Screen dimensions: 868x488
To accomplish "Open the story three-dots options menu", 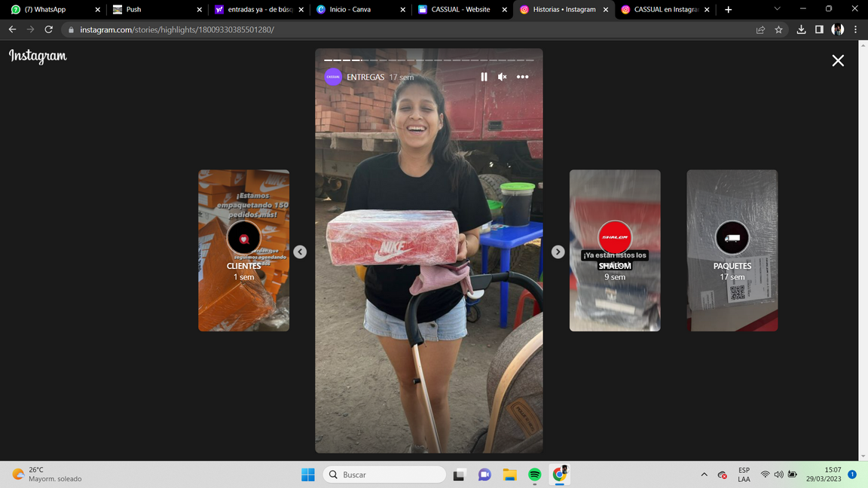I will click(x=522, y=77).
